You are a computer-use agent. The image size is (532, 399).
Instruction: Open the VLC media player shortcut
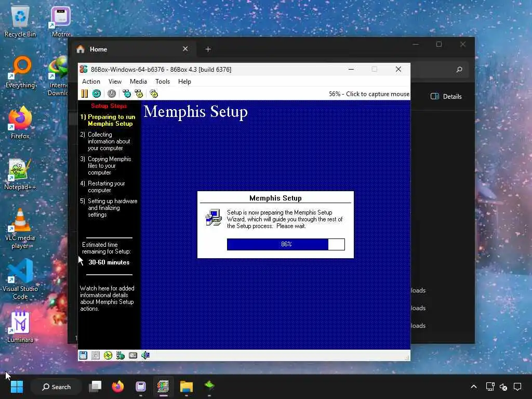coord(20,229)
